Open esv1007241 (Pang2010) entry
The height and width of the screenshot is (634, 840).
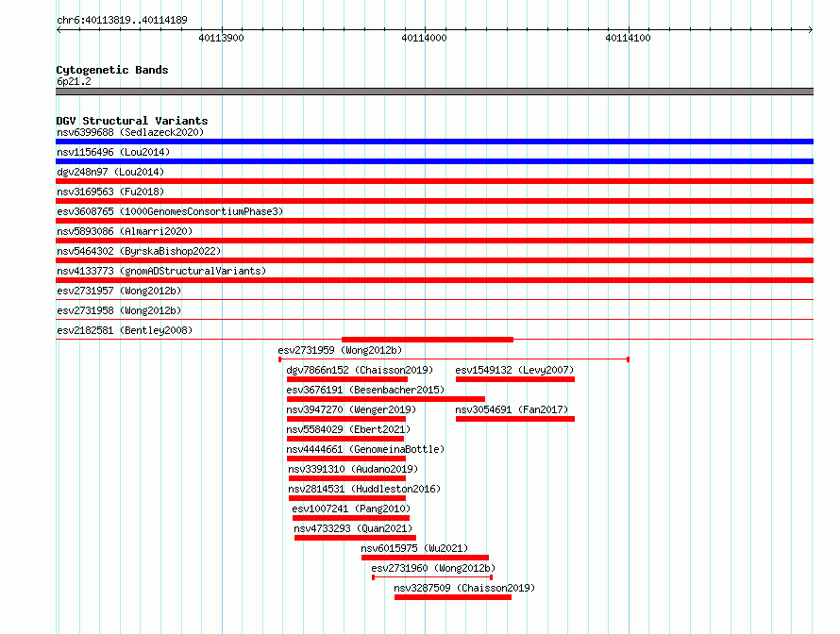[x=351, y=509]
